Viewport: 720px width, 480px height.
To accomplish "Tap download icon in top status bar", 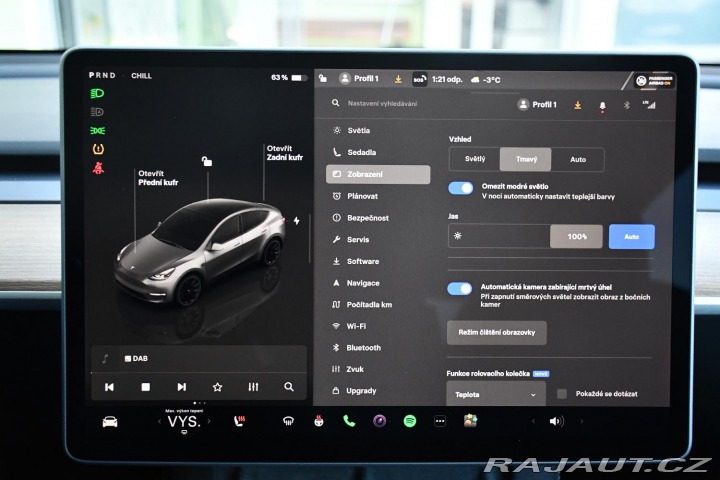I will (398, 79).
